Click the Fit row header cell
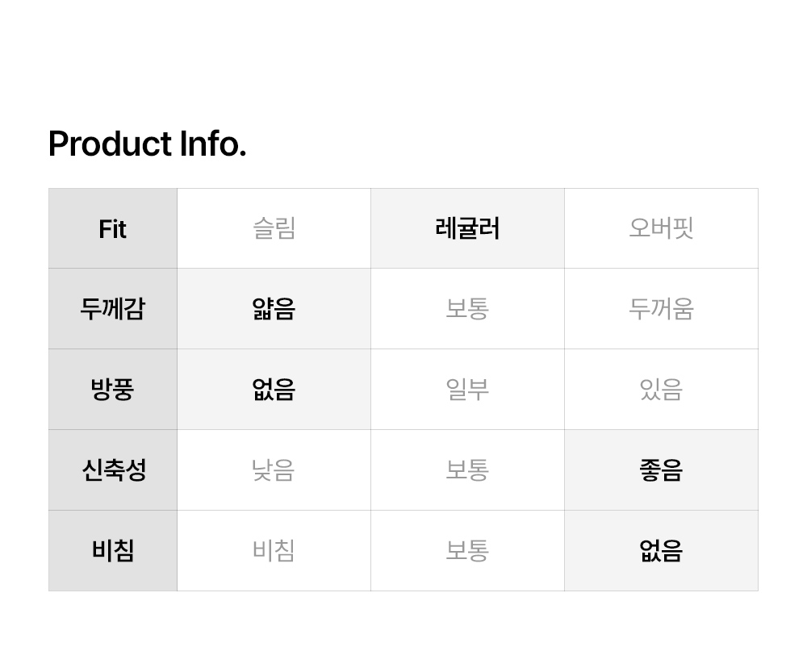This screenshot has height=672, width=807. [x=113, y=229]
